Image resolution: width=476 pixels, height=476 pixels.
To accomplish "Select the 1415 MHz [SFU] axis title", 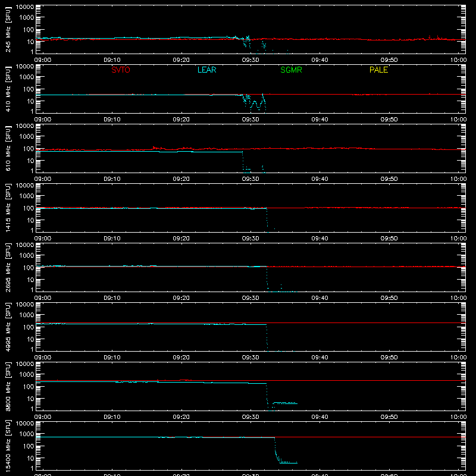I will (8, 208).
